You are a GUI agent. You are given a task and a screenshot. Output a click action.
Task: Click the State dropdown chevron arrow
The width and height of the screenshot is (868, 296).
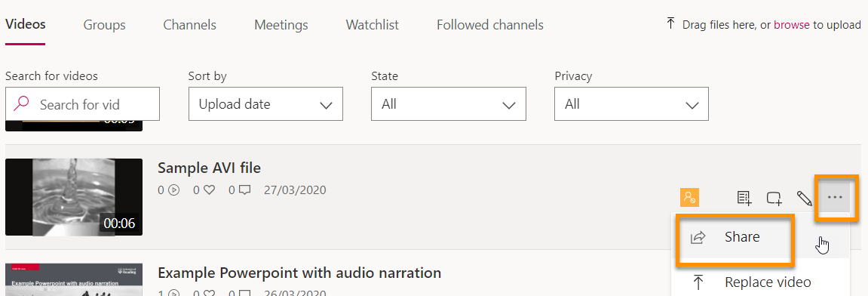click(509, 105)
